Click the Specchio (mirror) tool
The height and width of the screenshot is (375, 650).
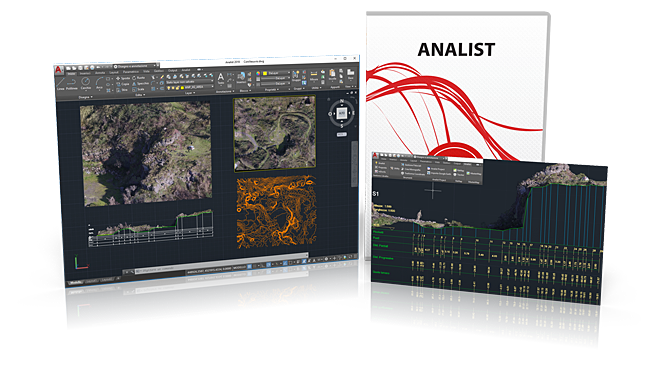point(141,84)
